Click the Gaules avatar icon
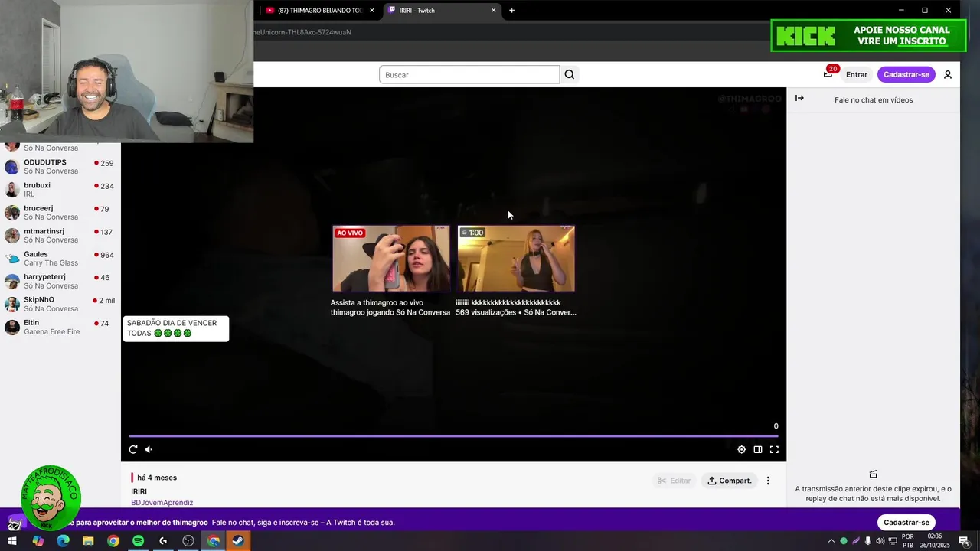 click(x=11, y=259)
